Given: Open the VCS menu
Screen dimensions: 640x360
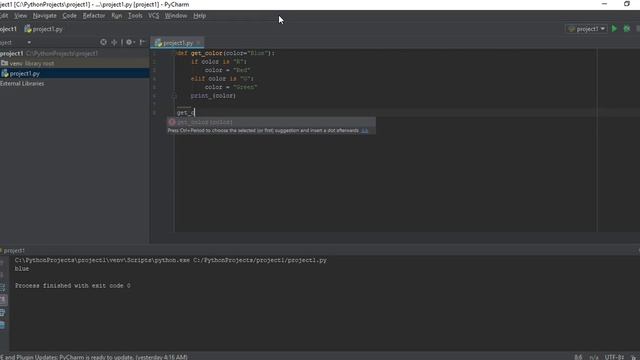Looking at the screenshot, I should (153, 16).
